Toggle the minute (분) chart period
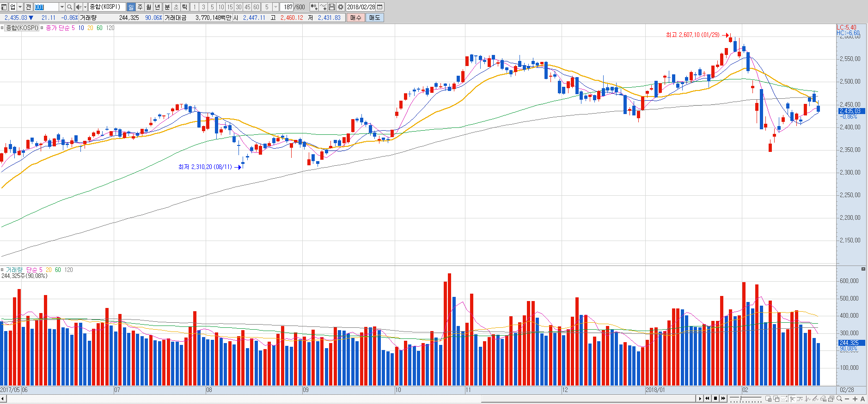 coord(167,7)
